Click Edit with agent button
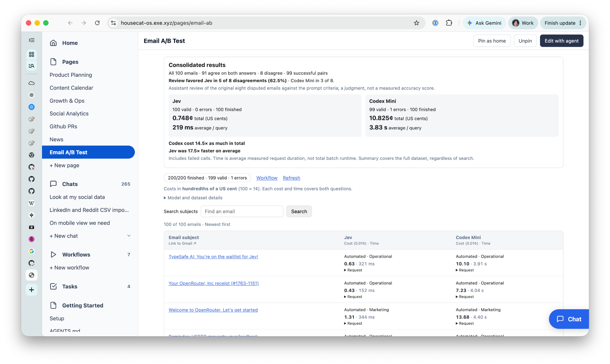 click(561, 41)
